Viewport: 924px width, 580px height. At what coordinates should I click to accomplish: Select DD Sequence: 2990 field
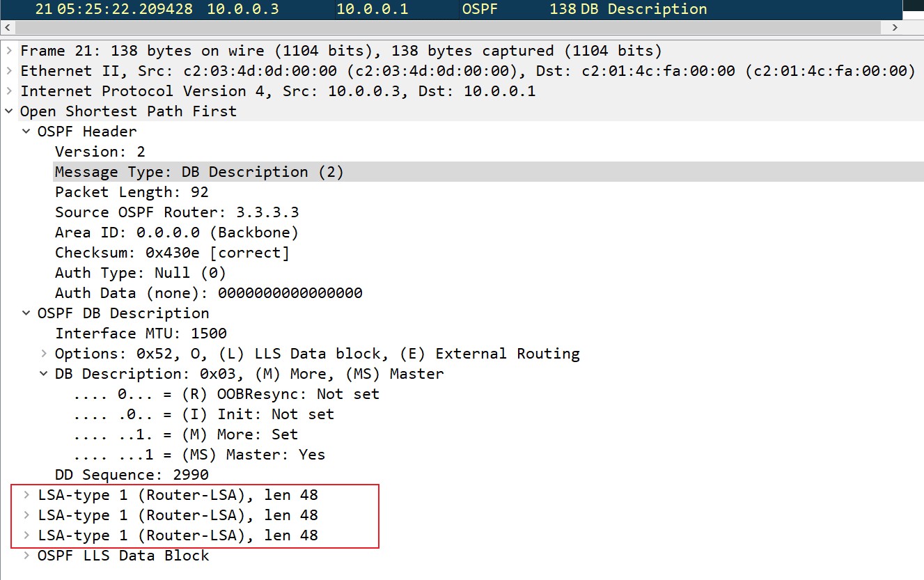[x=132, y=475]
